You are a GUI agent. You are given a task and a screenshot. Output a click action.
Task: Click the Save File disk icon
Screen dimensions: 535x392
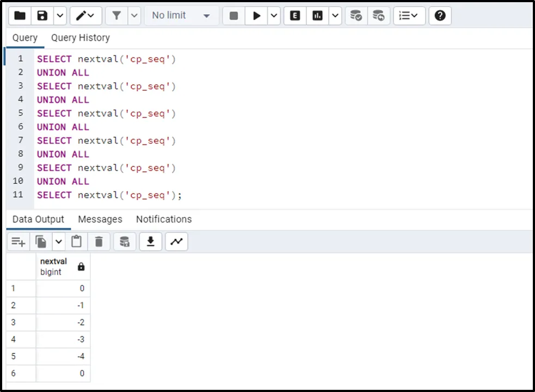[42, 16]
